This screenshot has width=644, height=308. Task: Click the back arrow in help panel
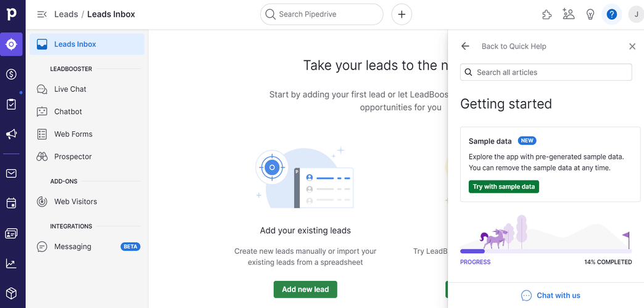(465, 46)
